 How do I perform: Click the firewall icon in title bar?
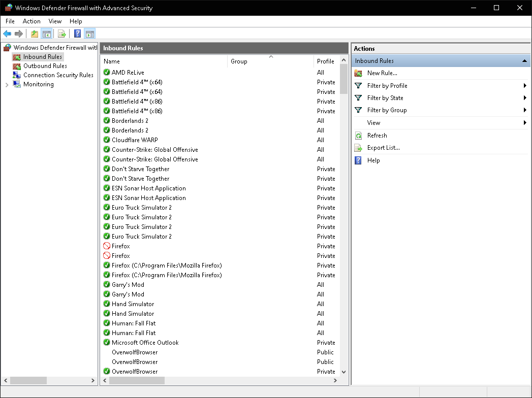(9, 8)
